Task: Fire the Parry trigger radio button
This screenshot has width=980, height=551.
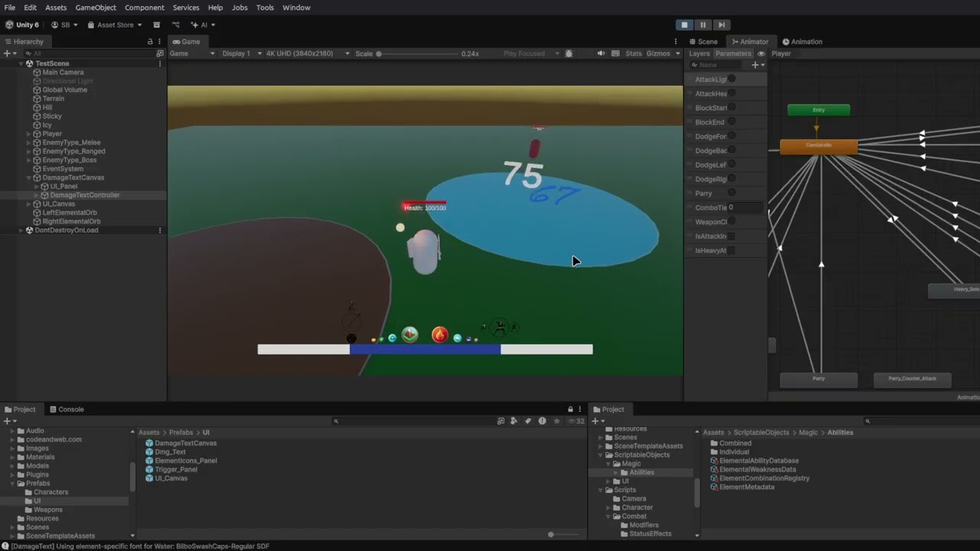Action: (x=732, y=193)
